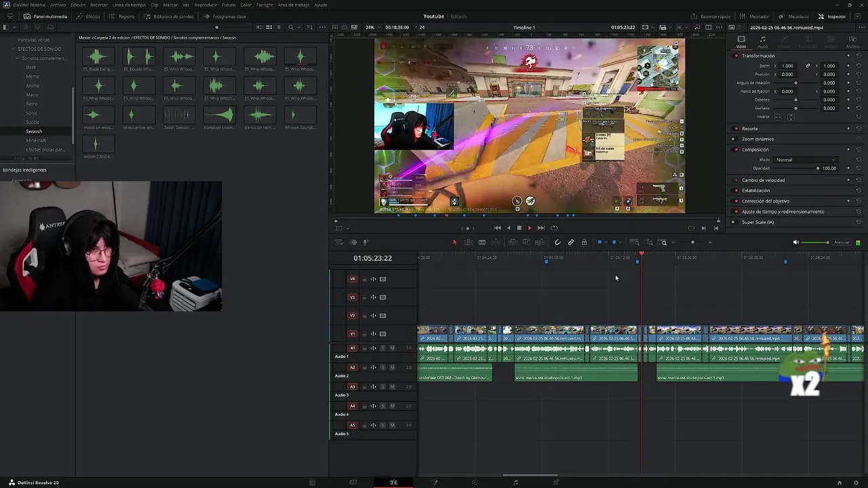Toggle the position lock padlock icon
Screen dimensions: 868x488
pyautogui.click(x=584, y=243)
